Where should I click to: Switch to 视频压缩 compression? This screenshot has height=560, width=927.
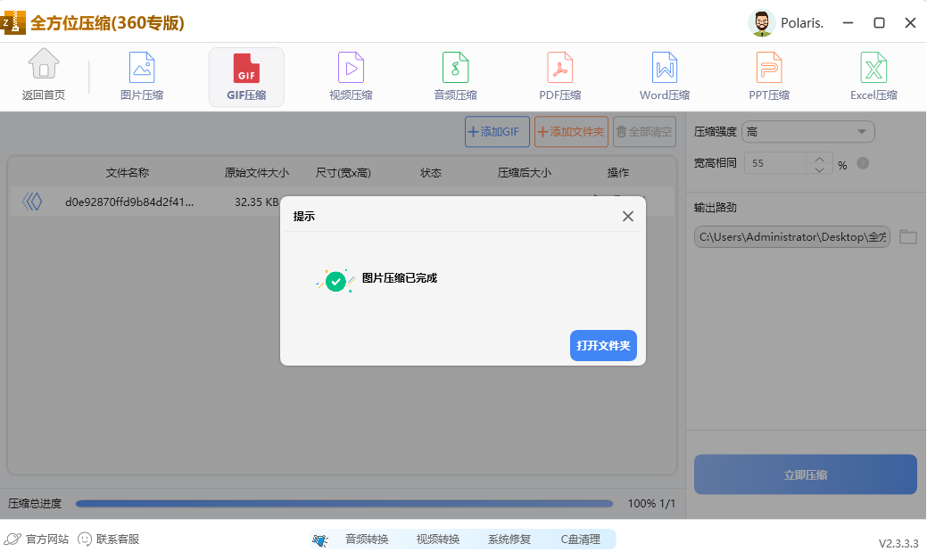tap(351, 75)
